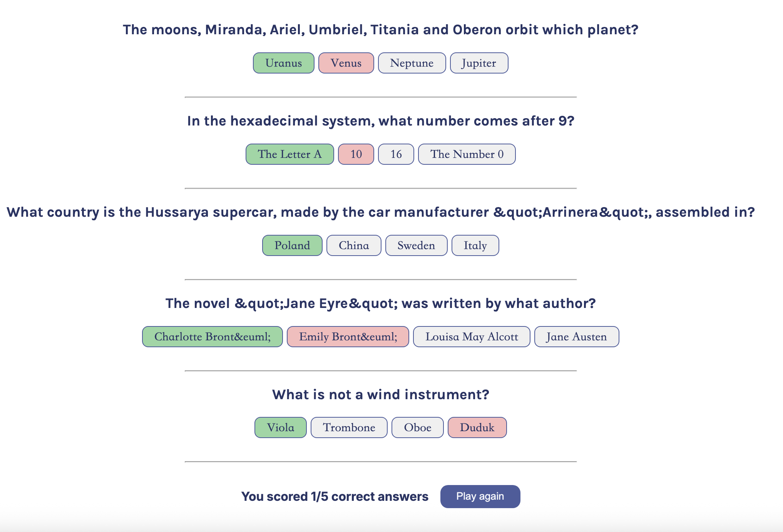Click the Jane Austen answer

coord(576,336)
